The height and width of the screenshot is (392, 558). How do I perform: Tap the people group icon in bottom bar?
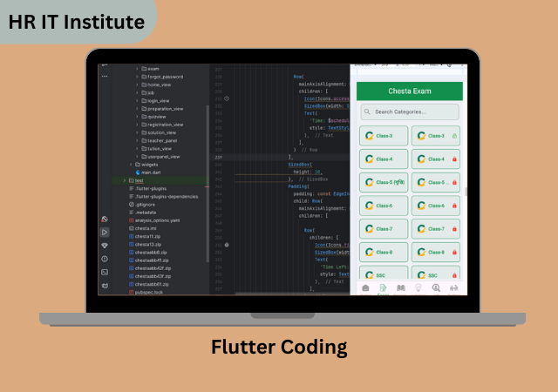coord(453,287)
